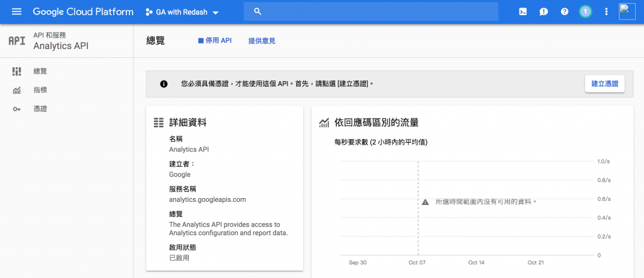Viewport: 644px width, 278px height.
Task: Click the Sep 30 label on chart axis
Action: click(357, 262)
